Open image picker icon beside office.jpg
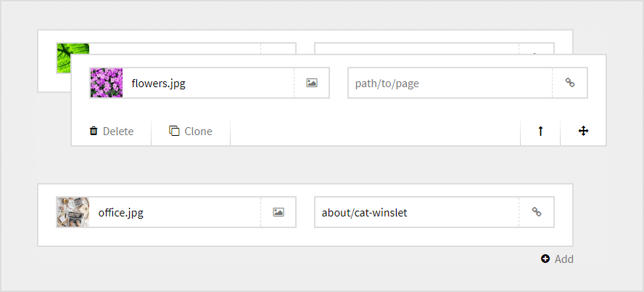Image resolution: width=644 pixels, height=292 pixels. click(x=278, y=212)
